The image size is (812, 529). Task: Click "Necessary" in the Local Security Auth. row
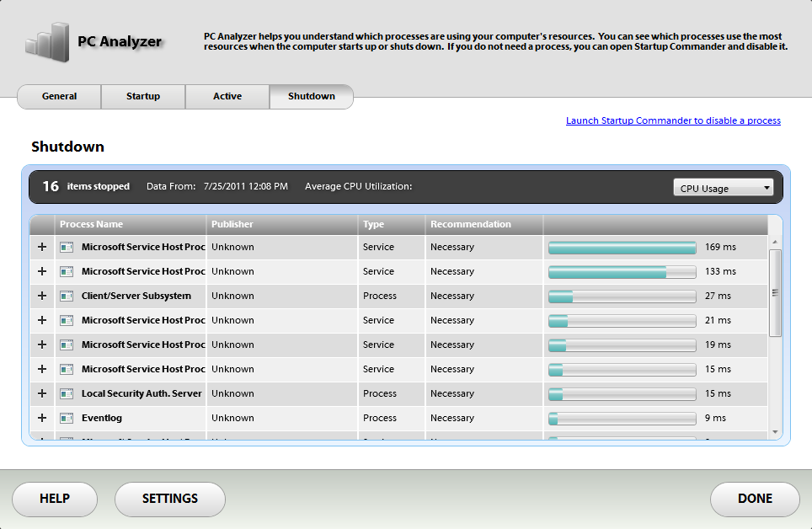click(x=452, y=393)
